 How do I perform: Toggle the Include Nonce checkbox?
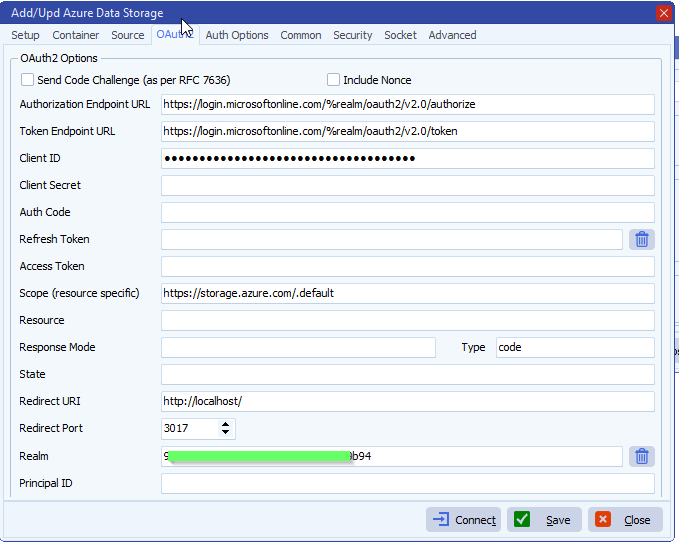point(333,80)
